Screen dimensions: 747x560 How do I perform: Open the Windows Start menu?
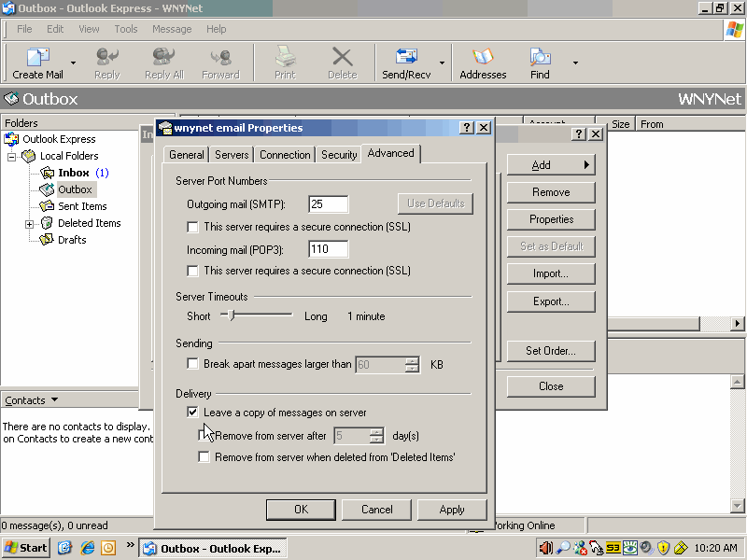coord(26,548)
